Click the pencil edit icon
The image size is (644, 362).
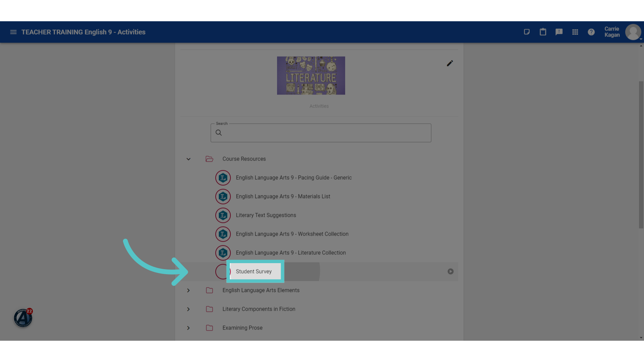(450, 63)
